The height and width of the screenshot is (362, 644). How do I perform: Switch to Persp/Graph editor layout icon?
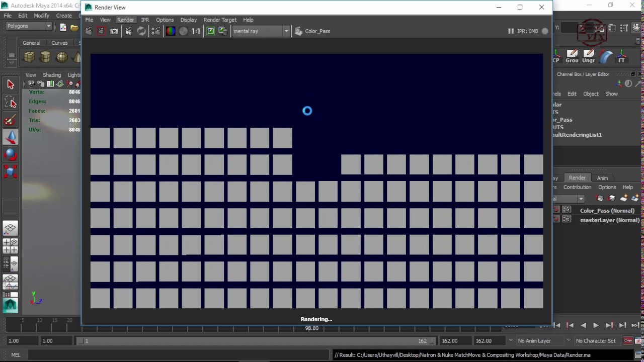[10, 281]
